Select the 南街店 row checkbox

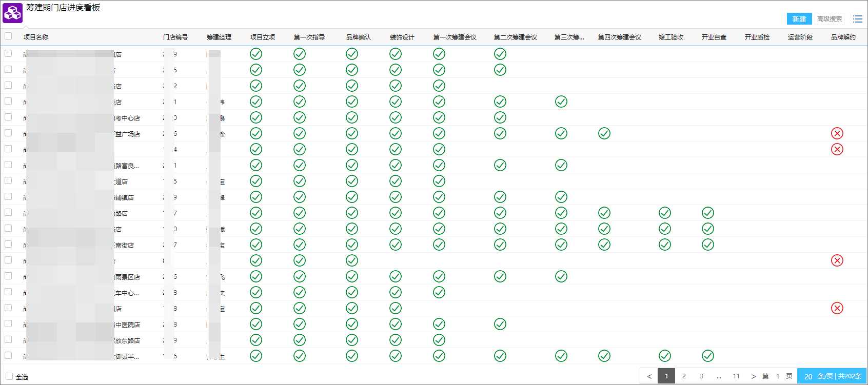tap(8, 244)
